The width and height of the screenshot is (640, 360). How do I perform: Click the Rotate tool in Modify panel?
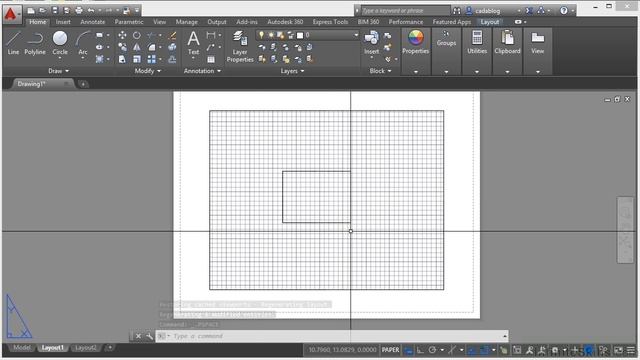click(137, 36)
